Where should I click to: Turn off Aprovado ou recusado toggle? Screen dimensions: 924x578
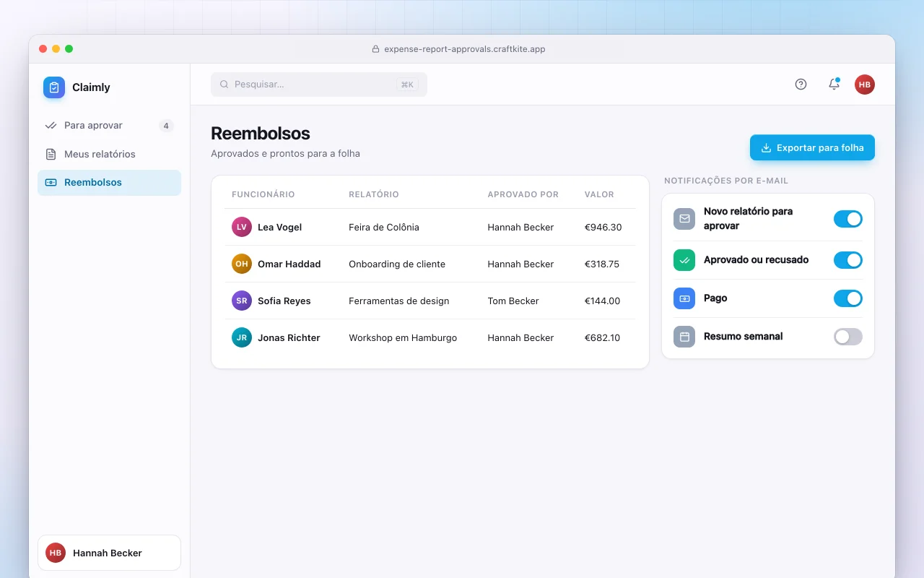(x=848, y=260)
